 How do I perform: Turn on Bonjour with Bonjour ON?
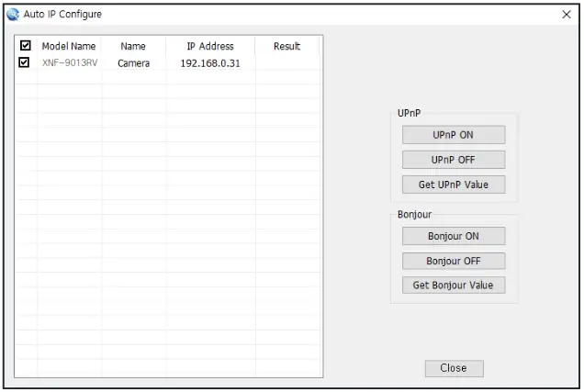[x=454, y=236]
